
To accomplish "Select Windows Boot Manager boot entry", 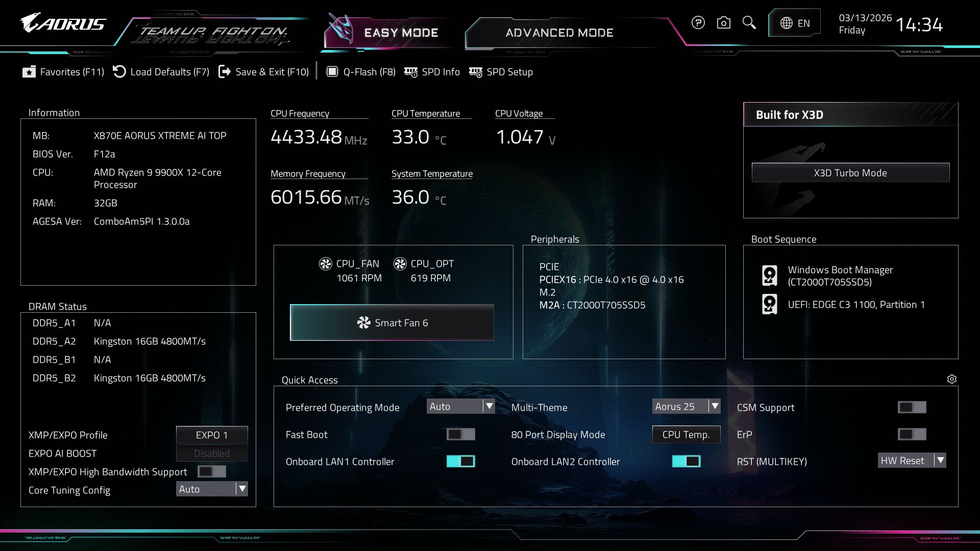I will pyautogui.click(x=840, y=275).
